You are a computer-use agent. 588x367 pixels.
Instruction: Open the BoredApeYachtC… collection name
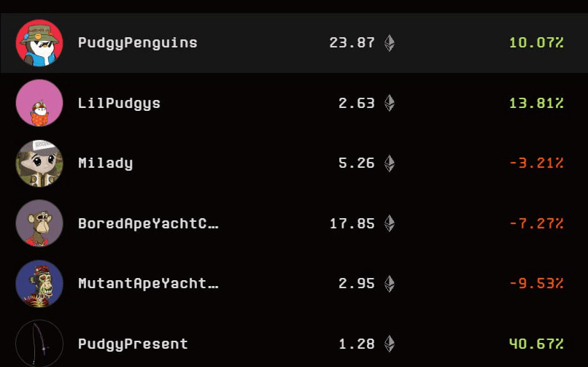tap(148, 223)
